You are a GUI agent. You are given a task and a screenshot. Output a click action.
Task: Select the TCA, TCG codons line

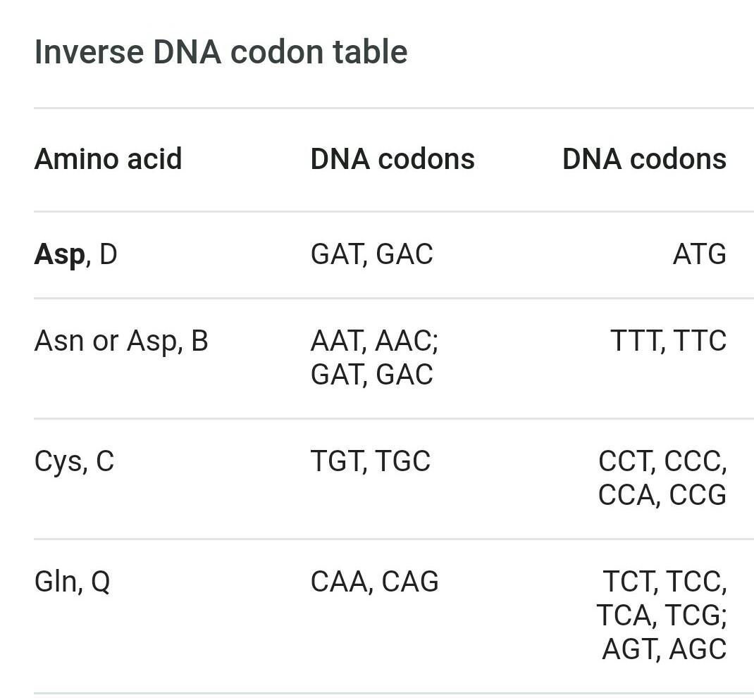[x=662, y=616]
